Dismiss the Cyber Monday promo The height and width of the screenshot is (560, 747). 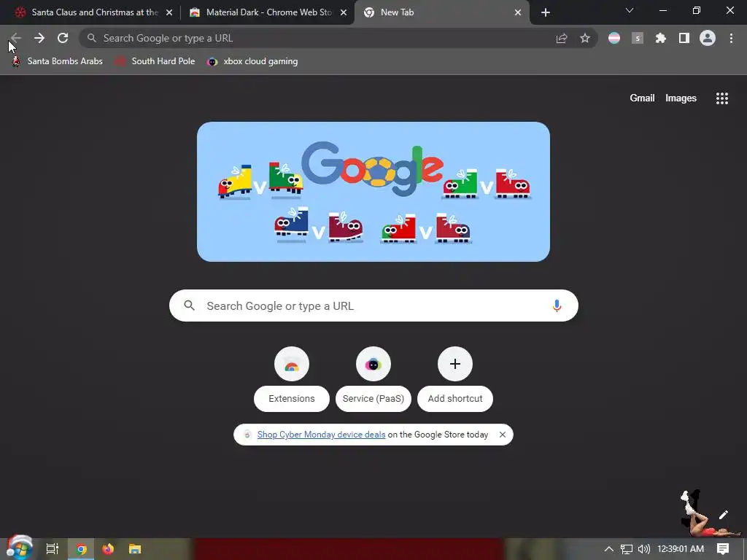[502, 435]
